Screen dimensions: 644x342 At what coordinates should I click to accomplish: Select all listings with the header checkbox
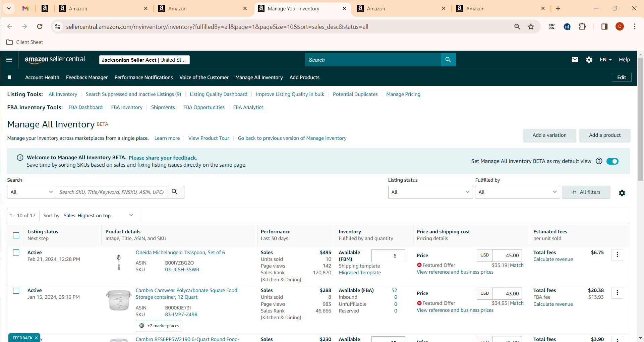pyautogui.click(x=16, y=235)
